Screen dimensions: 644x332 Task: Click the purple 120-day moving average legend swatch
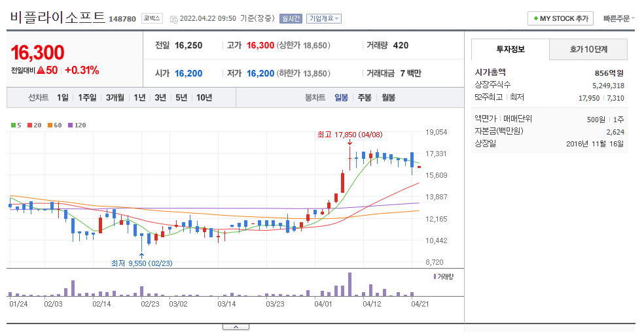coord(70,125)
